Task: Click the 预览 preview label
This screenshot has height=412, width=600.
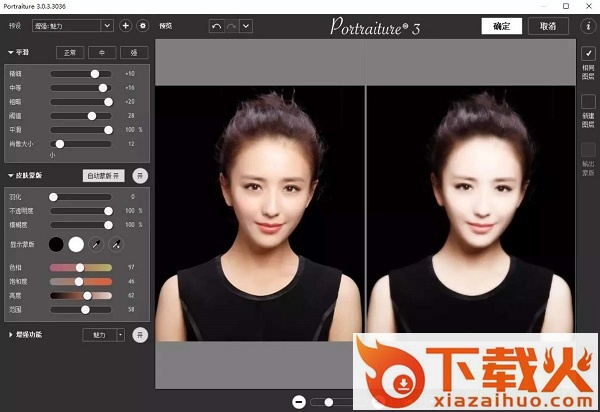Action: (x=165, y=26)
